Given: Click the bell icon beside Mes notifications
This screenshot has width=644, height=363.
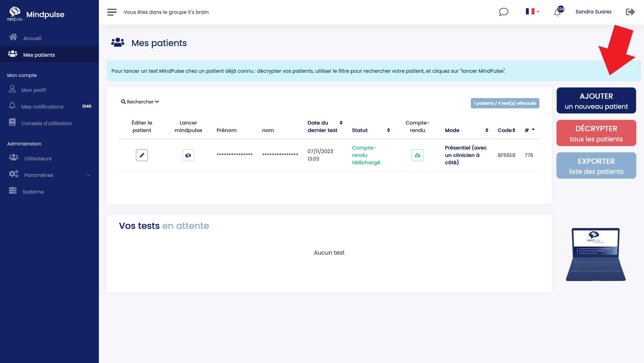Looking at the screenshot, I should coord(12,105).
